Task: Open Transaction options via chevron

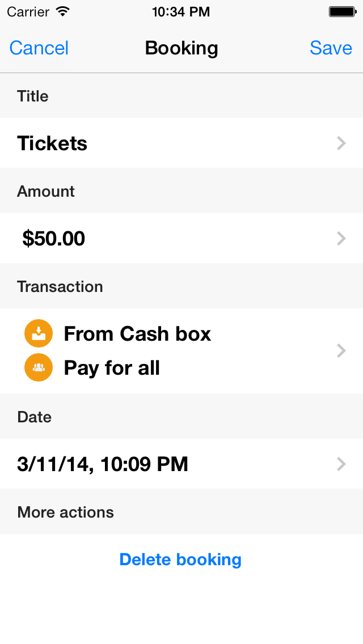Action: [x=341, y=351]
